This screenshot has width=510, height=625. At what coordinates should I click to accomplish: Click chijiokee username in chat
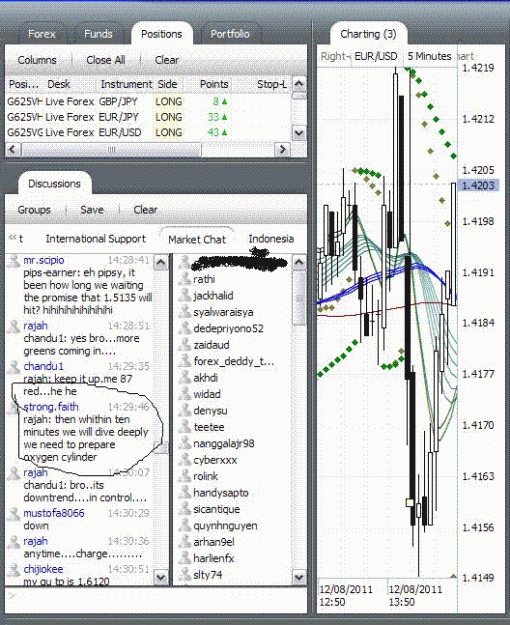pos(43,569)
